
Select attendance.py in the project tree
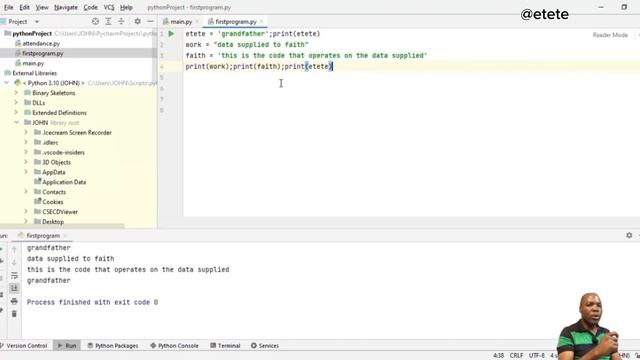tap(41, 43)
